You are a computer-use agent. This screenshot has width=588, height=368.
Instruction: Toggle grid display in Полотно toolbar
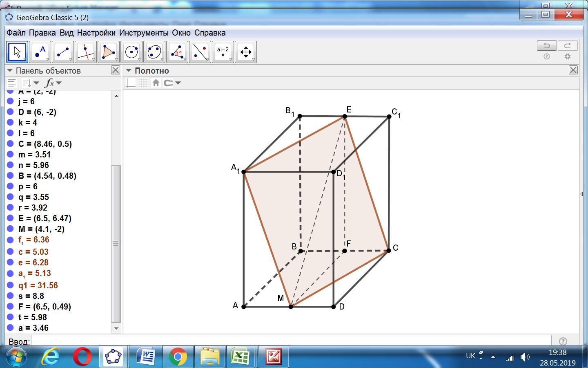(143, 83)
